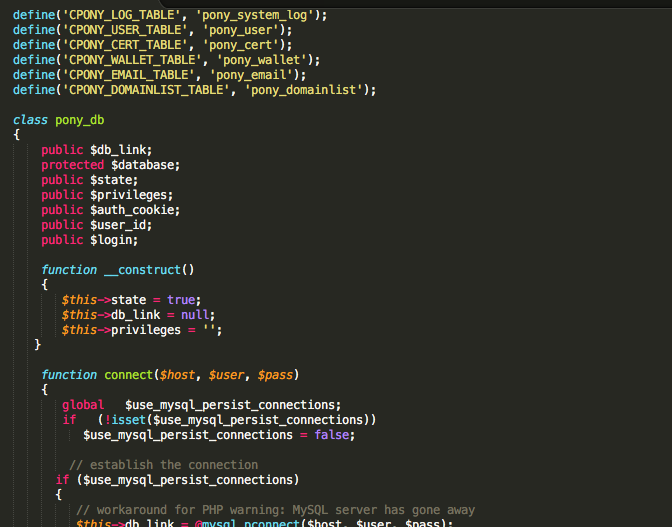
Task: Click the 'mysql_pconnect' call
Action: [251, 524]
